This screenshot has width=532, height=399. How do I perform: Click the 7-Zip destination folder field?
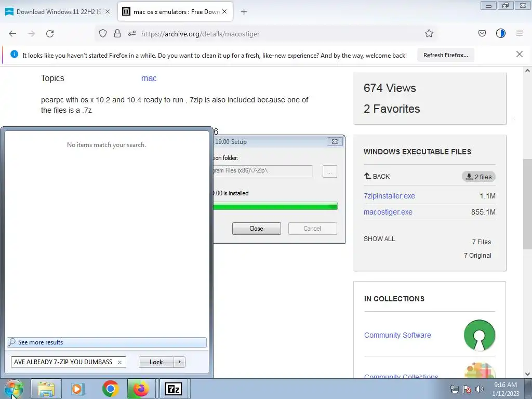pos(262,170)
